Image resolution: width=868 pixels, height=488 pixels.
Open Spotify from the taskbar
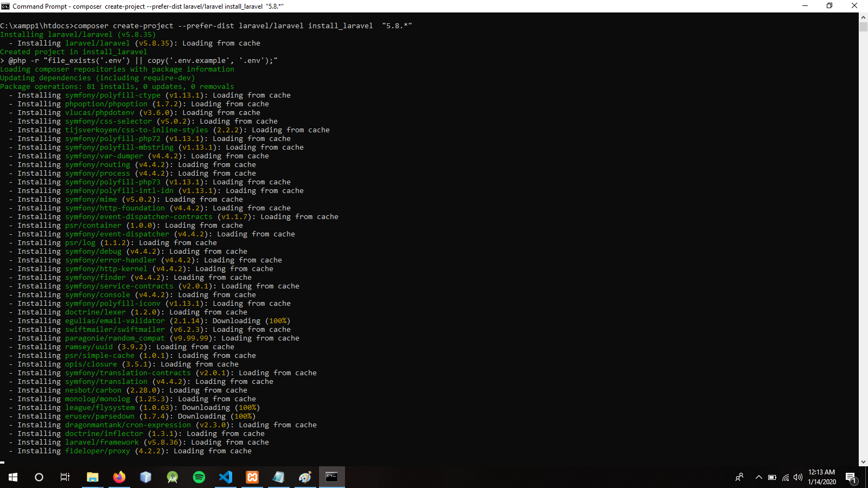pyautogui.click(x=199, y=477)
